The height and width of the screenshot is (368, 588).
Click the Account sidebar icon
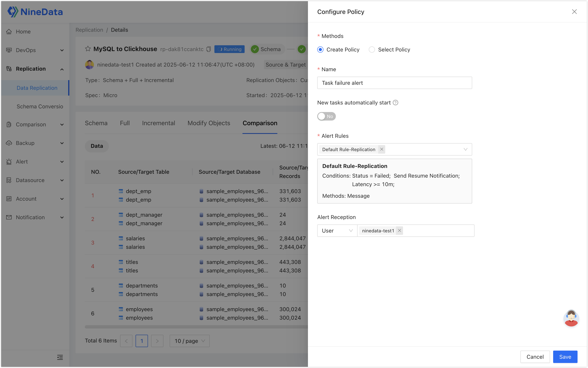pos(9,199)
